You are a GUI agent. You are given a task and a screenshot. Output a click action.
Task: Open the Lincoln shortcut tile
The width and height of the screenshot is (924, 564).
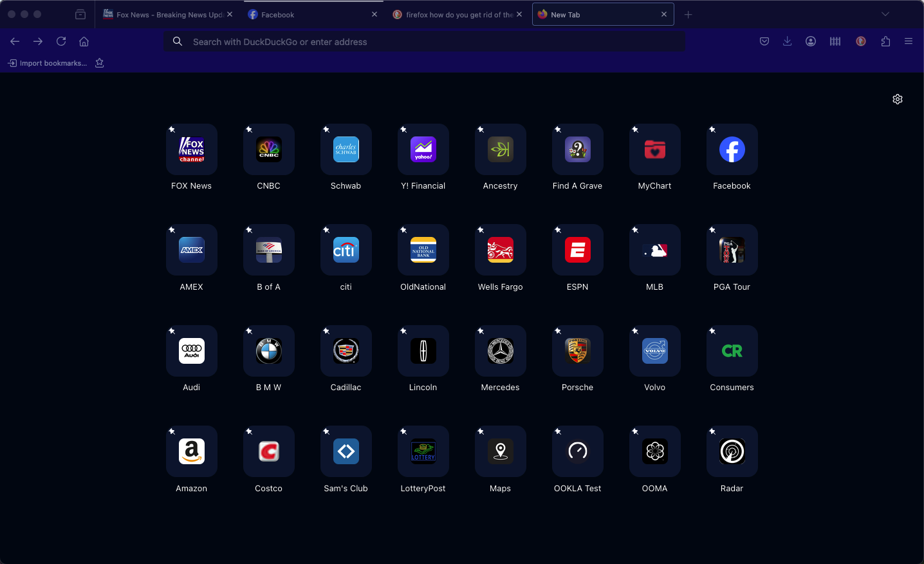[423, 351]
